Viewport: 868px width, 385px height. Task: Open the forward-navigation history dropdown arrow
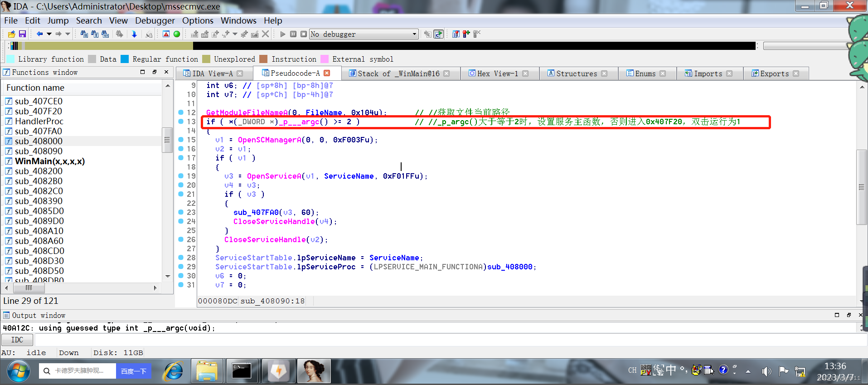(x=68, y=34)
